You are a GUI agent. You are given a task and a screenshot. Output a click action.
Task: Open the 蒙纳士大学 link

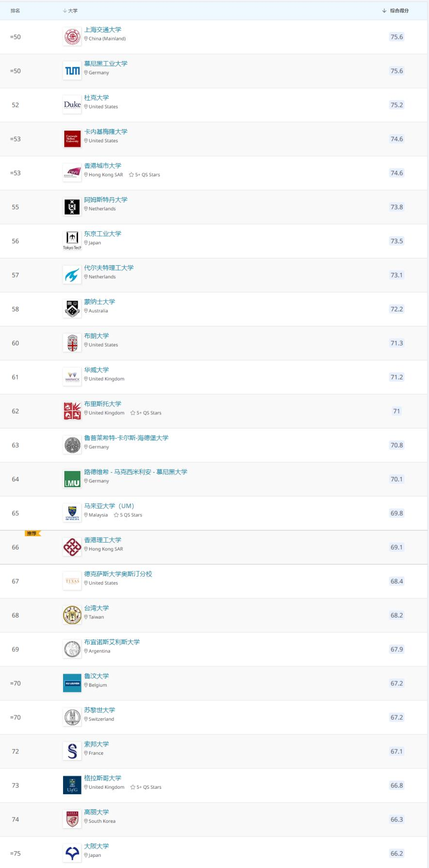click(99, 302)
